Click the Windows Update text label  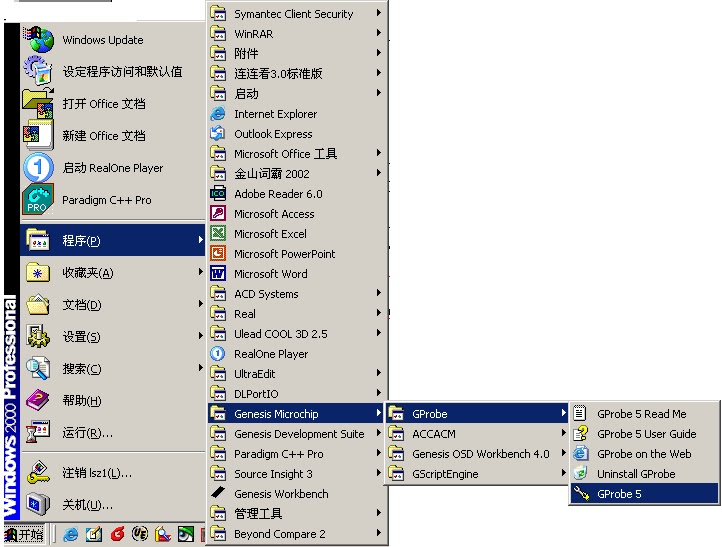[103, 40]
